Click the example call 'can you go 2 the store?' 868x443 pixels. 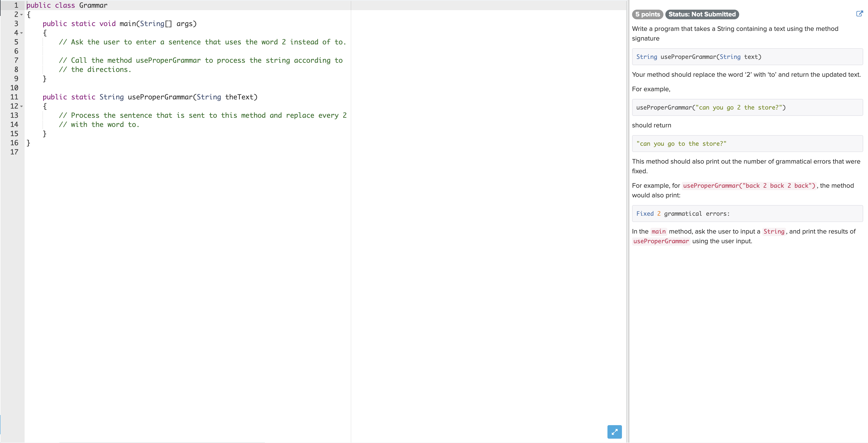click(x=747, y=108)
